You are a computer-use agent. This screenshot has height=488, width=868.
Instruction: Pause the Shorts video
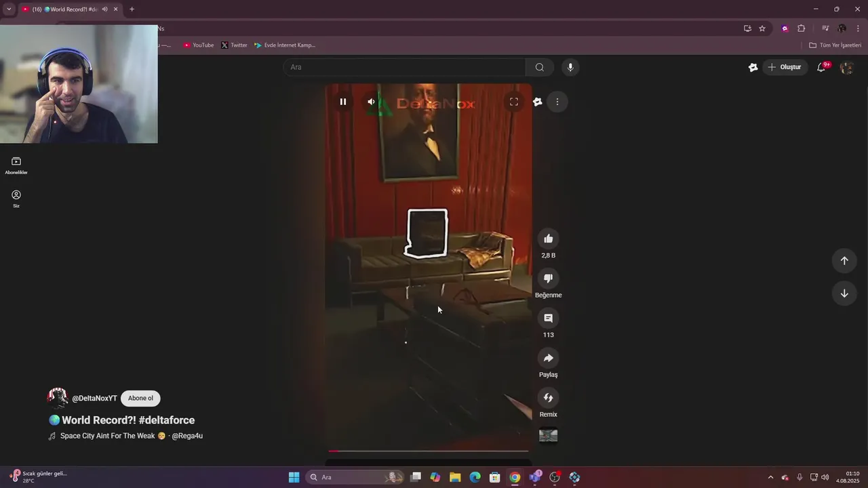pyautogui.click(x=343, y=102)
